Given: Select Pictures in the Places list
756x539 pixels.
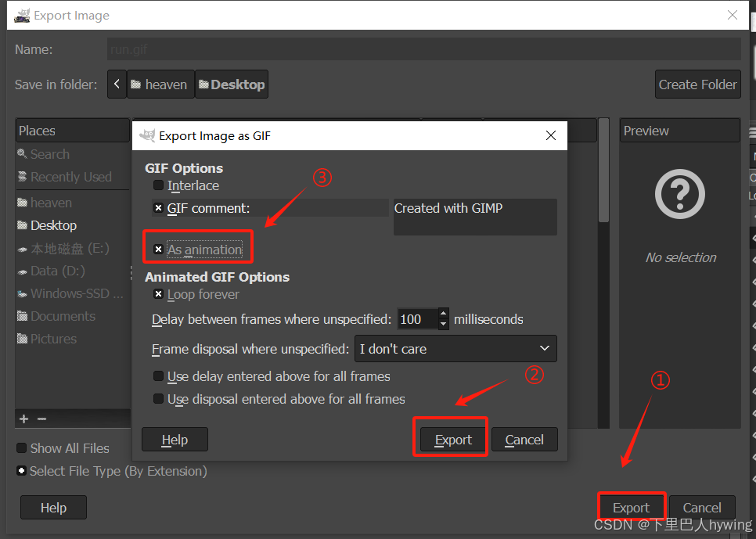Looking at the screenshot, I should point(72,339).
